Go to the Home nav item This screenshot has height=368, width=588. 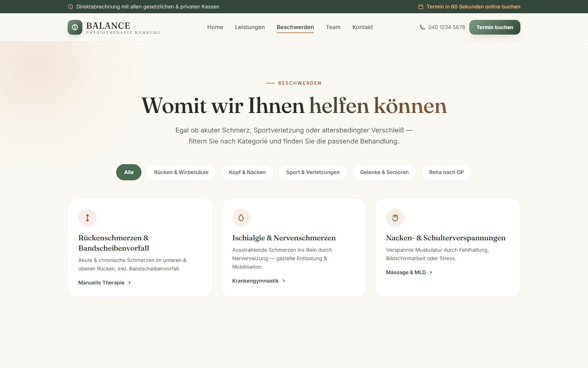[x=215, y=27]
